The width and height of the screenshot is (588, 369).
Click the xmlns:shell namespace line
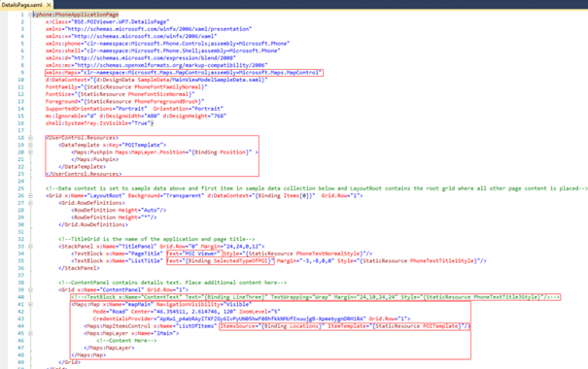[162, 50]
